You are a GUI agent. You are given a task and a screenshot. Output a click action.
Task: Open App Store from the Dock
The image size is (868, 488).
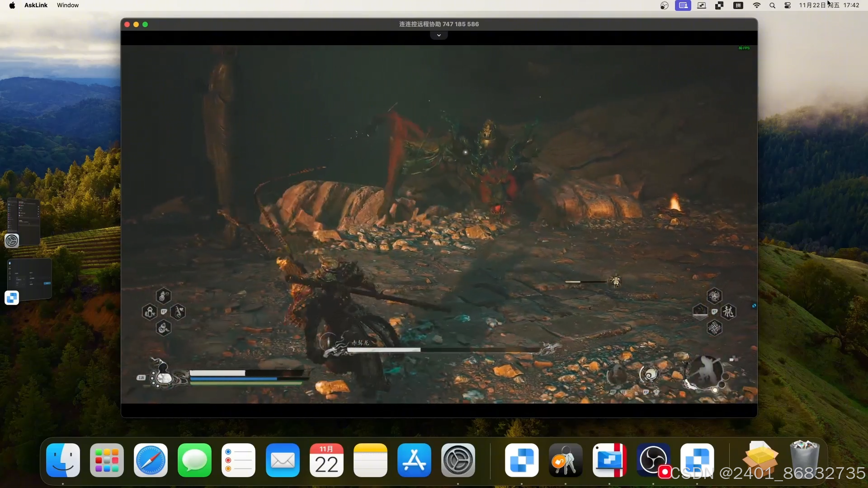coord(414,460)
